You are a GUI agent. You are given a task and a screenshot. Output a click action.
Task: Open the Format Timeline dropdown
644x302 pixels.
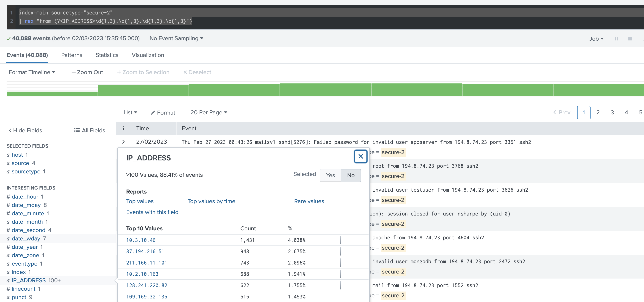pos(32,72)
